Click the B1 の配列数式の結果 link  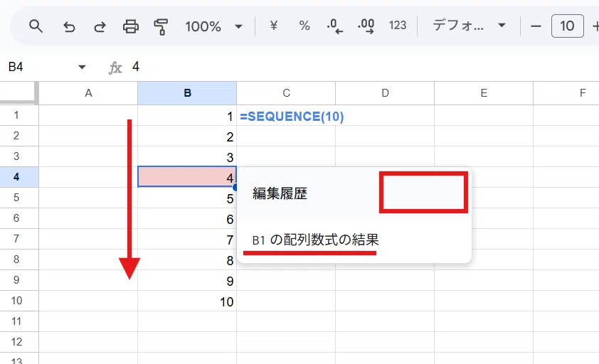click(x=316, y=240)
